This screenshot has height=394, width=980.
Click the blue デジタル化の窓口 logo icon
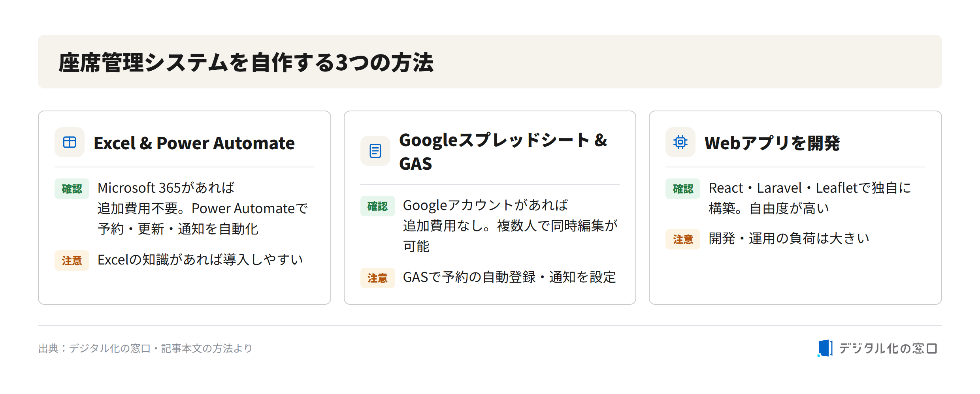click(825, 348)
